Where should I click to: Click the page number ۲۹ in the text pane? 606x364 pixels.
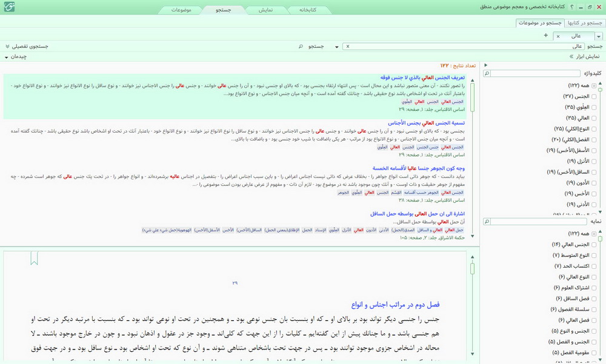pyautogui.click(x=235, y=283)
